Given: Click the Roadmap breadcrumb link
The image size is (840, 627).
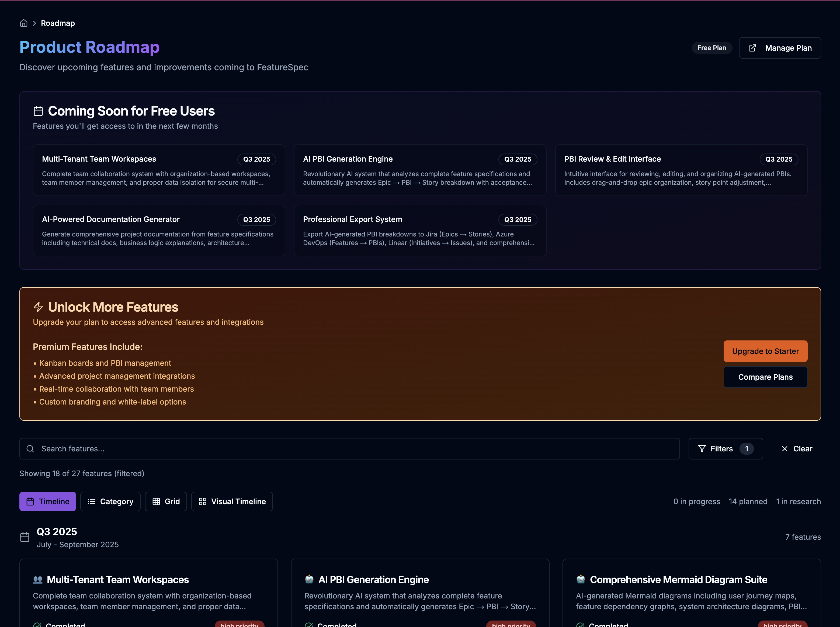Looking at the screenshot, I should (x=58, y=23).
